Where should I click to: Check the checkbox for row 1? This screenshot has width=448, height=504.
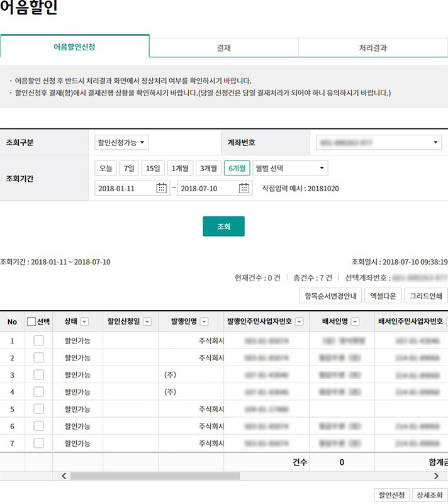click(39, 340)
